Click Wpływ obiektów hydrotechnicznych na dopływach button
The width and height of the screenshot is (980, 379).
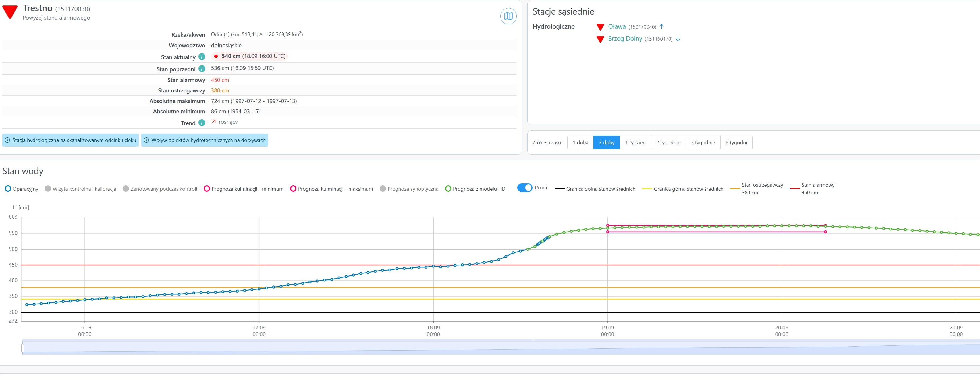pos(205,140)
